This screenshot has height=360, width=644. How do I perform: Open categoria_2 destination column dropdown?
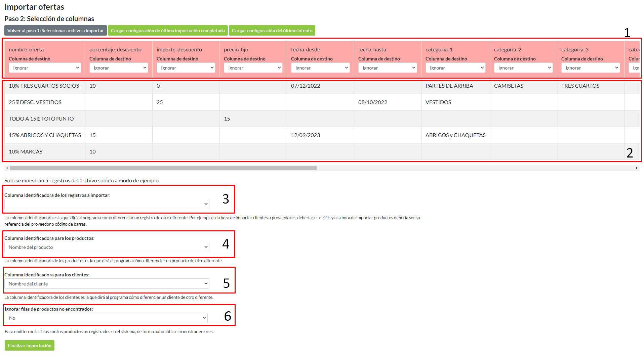523,68
